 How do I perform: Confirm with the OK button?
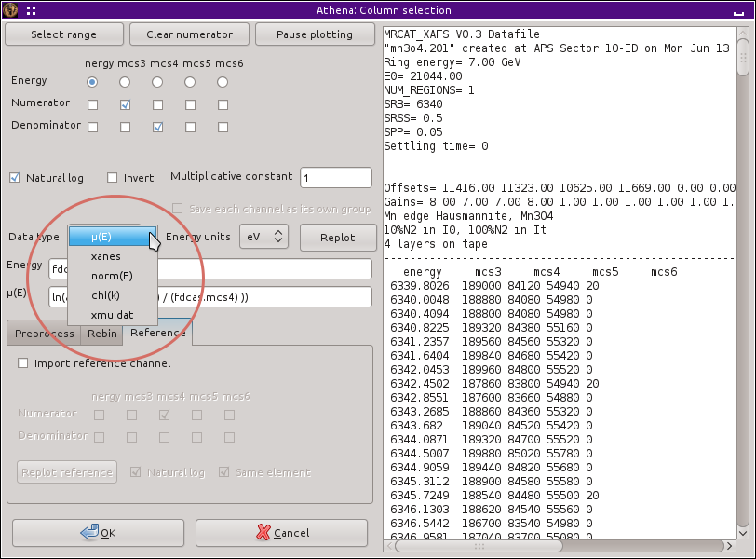99,533
